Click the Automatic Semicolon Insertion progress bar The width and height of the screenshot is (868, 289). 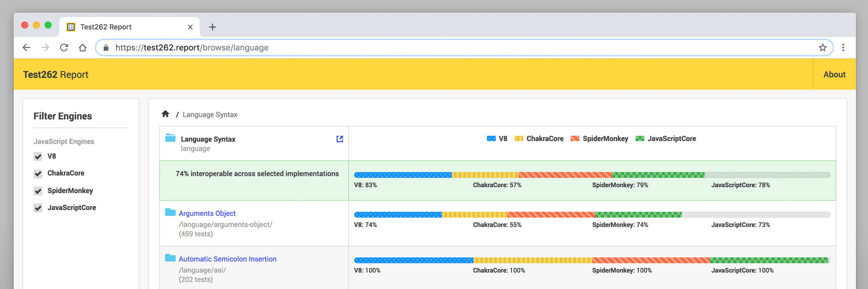pyautogui.click(x=592, y=260)
